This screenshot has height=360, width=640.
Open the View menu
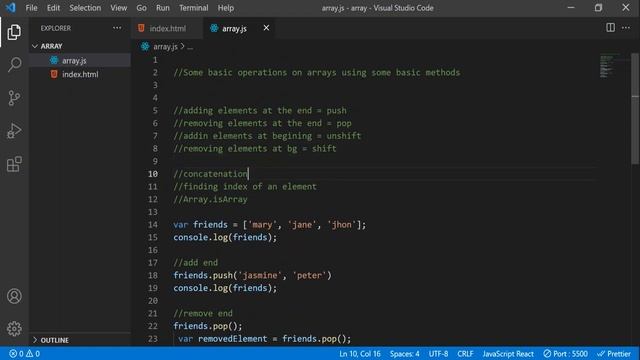118,8
